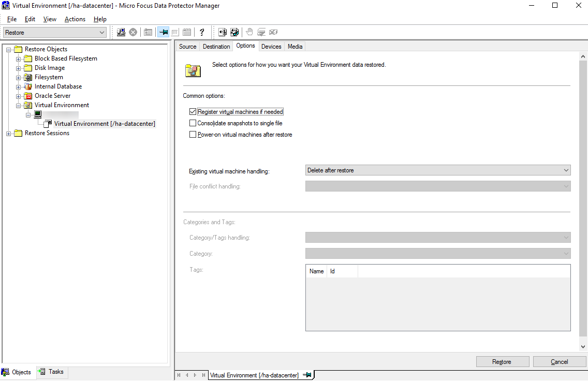
Task: Toggle the pin (thumbtack) toolbar icon
Action: [164, 32]
